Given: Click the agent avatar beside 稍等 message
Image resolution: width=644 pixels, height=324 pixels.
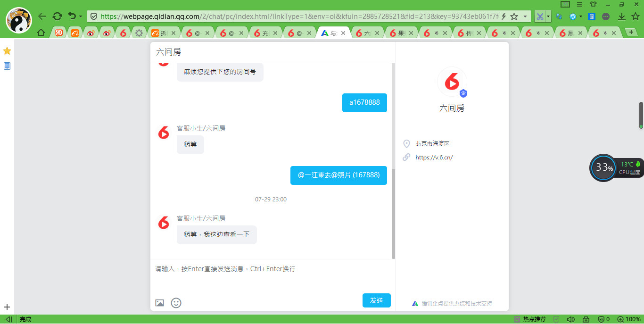Looking at the screenshot, I should tap(164, 132).
